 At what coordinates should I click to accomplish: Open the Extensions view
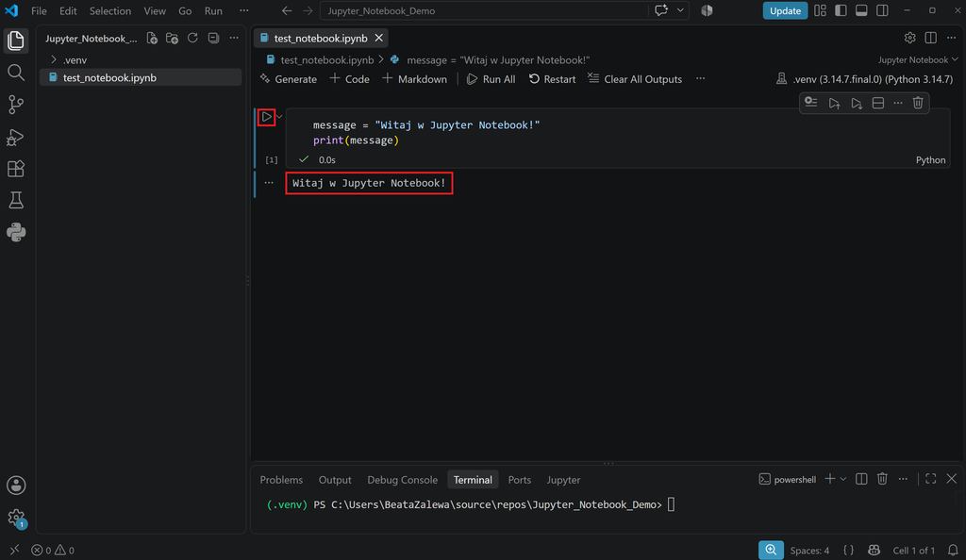click(16, 169)
